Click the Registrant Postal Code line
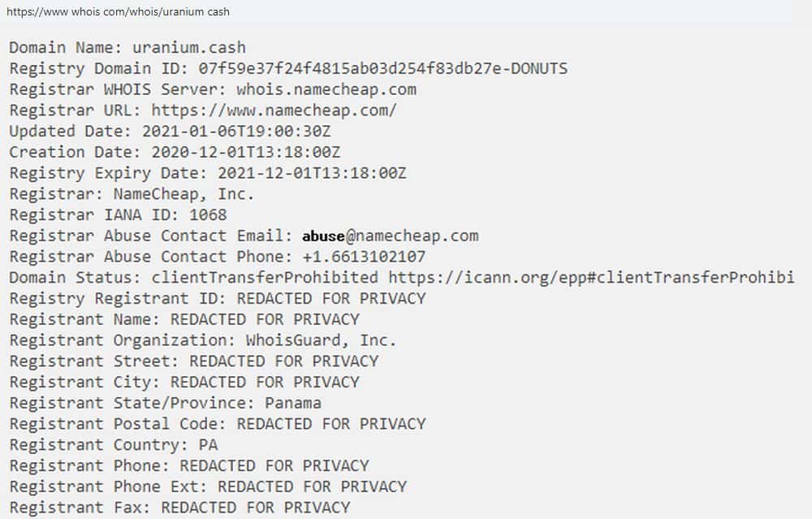The width and height of the screenshot is (812, 519). (217, 424)
